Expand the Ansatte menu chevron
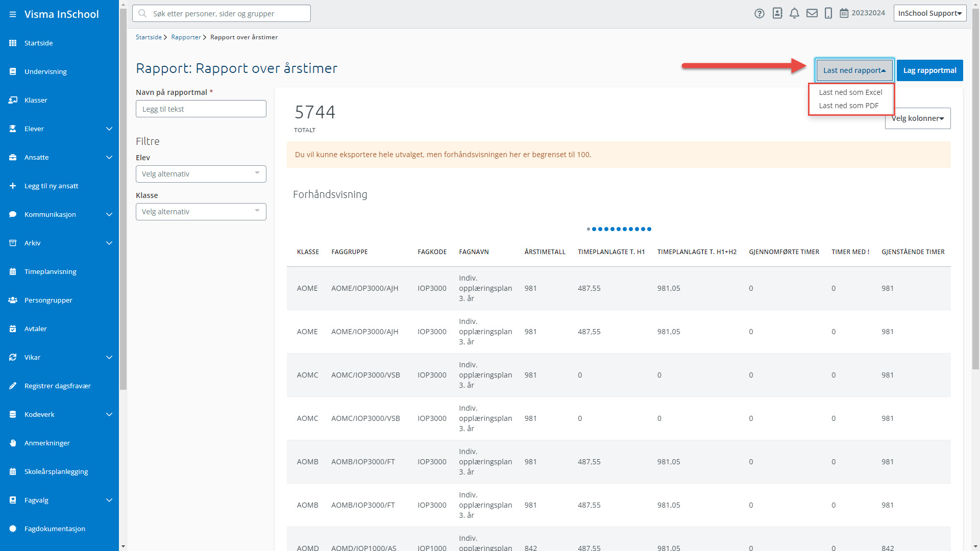 pyautogui.click(x=109, y=157)
